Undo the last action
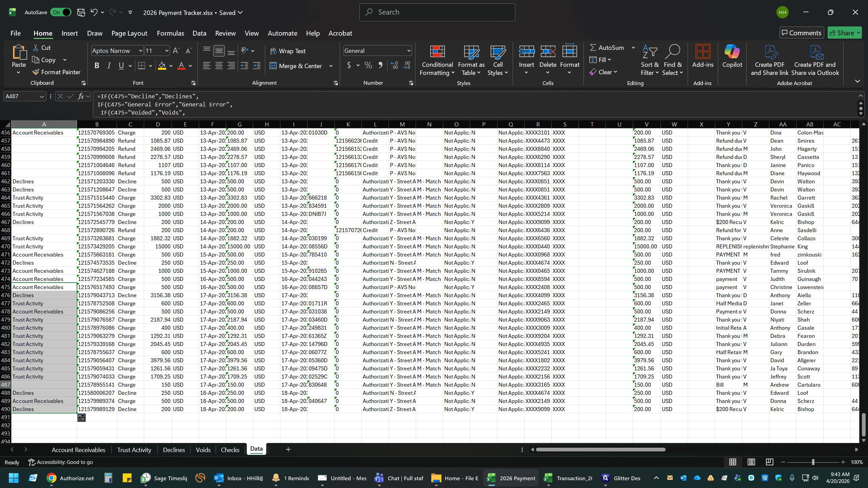The height and width of the screenshot is (488, 868). click(x=94, y=13)
